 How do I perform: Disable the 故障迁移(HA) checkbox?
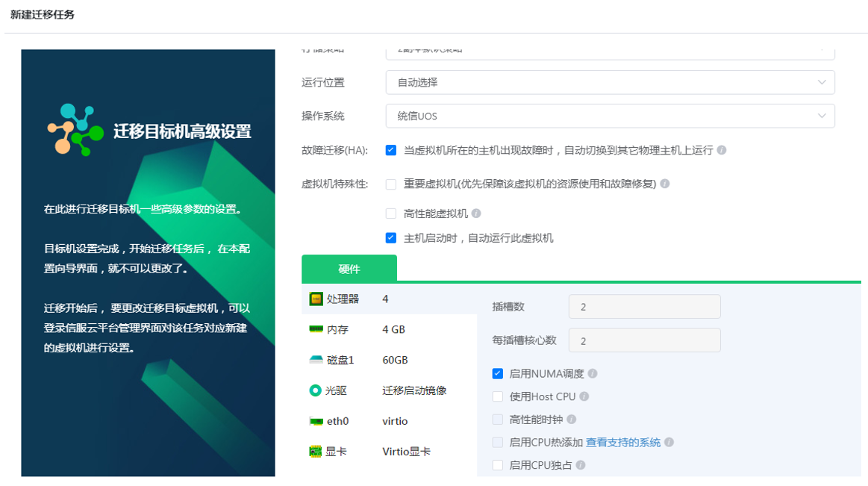391,149
